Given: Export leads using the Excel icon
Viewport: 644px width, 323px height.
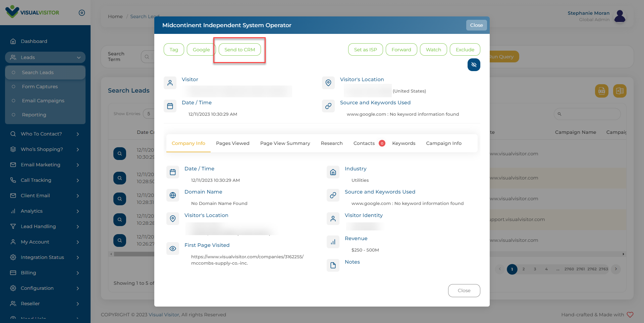Looking at the screenshot, I should coord(620,91).
